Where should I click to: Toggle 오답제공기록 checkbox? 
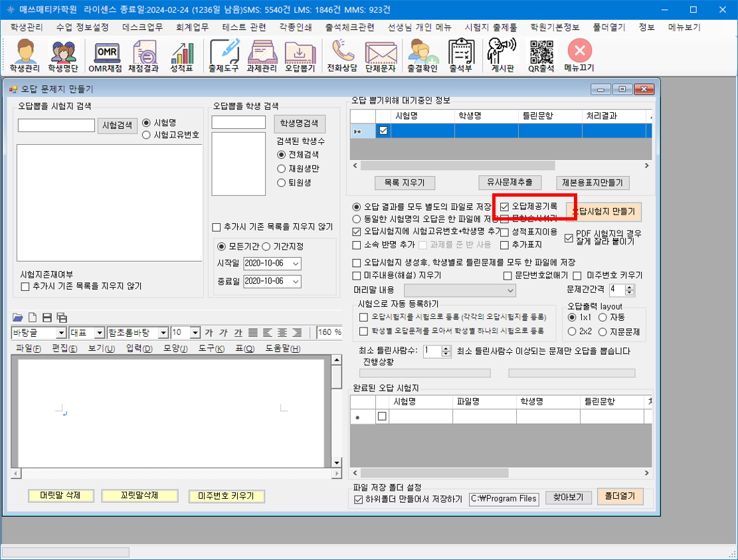coord(505,207)
